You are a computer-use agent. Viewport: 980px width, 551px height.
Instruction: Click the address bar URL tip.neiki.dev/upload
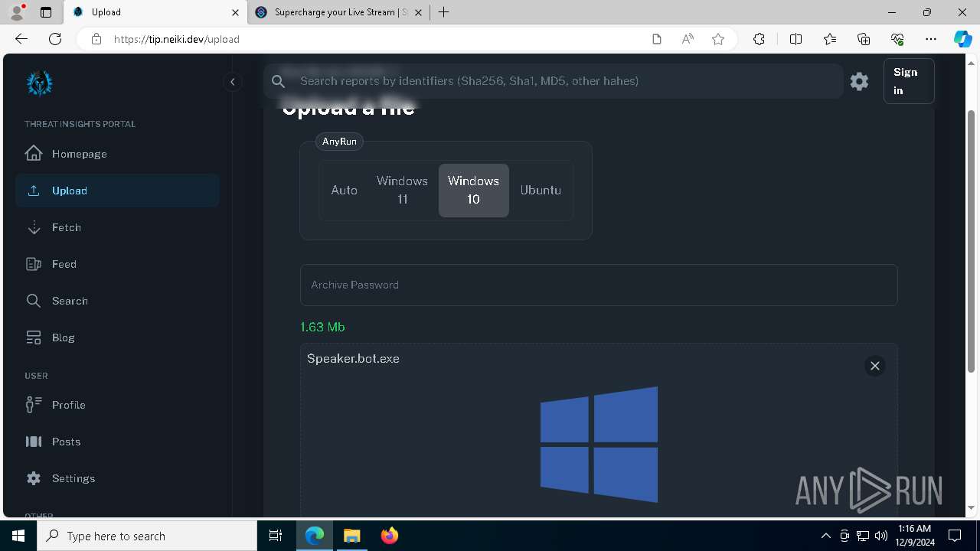(x=177, y=39)
